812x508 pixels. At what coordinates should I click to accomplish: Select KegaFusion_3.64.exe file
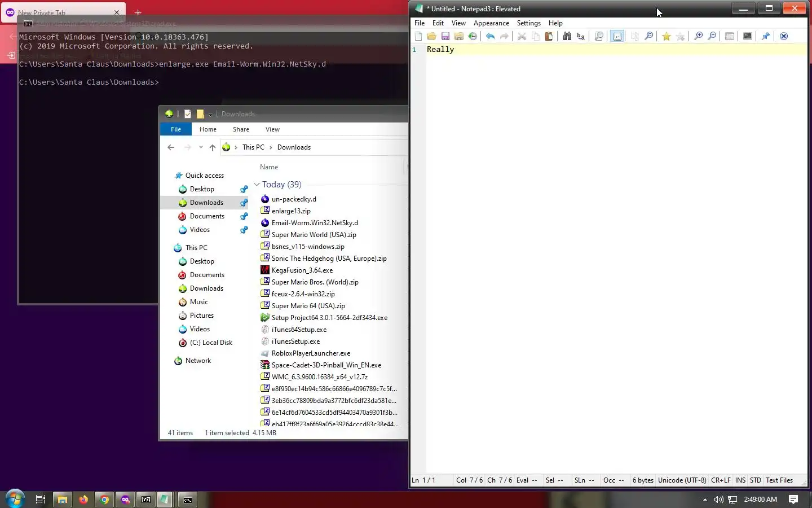pos(302,270)
